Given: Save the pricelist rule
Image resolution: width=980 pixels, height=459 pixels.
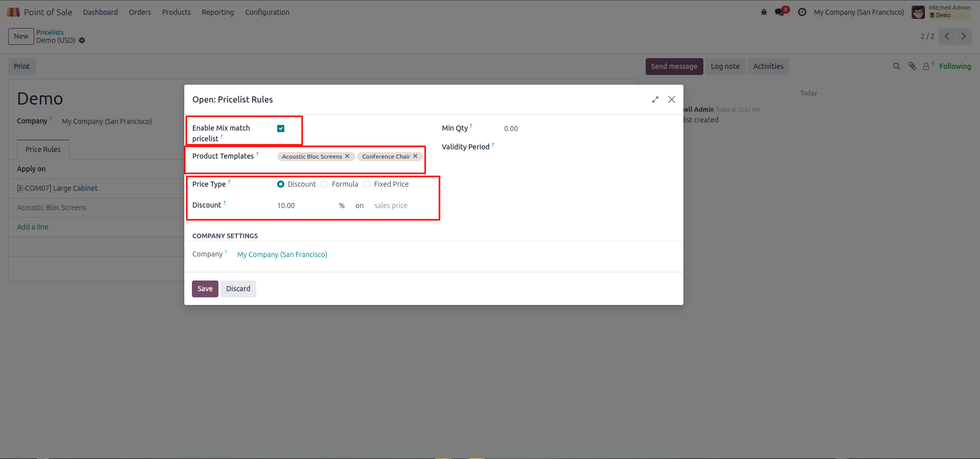Looking at the screenshot, I should coord(205,289).
